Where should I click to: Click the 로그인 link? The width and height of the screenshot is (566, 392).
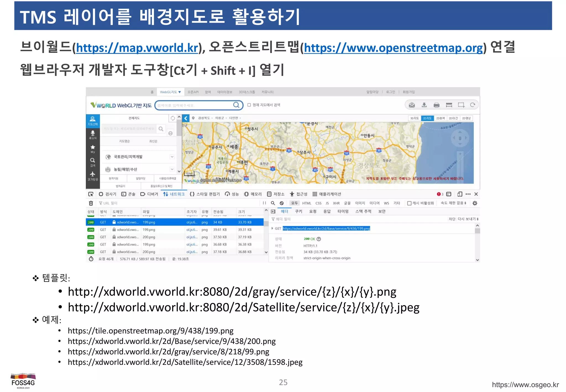tap(391, 92)
